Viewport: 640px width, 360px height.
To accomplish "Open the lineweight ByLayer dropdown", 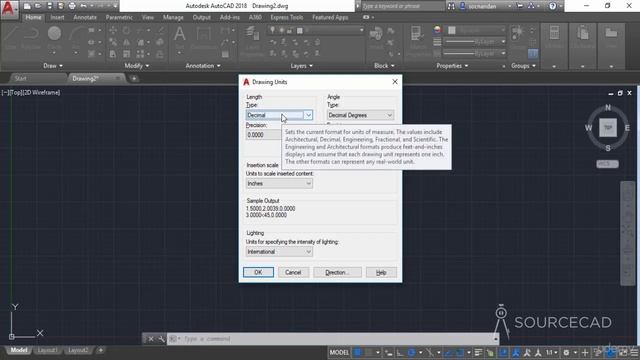I will (x=474, y=42).
